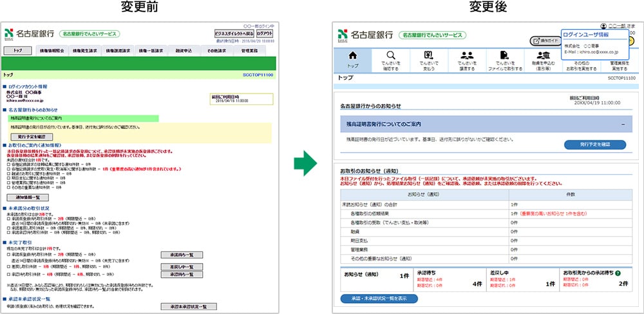The width and height of the screenshot is (644, 314).
Task: Open the 通知情報一覧 button
Action: [28, 197]
